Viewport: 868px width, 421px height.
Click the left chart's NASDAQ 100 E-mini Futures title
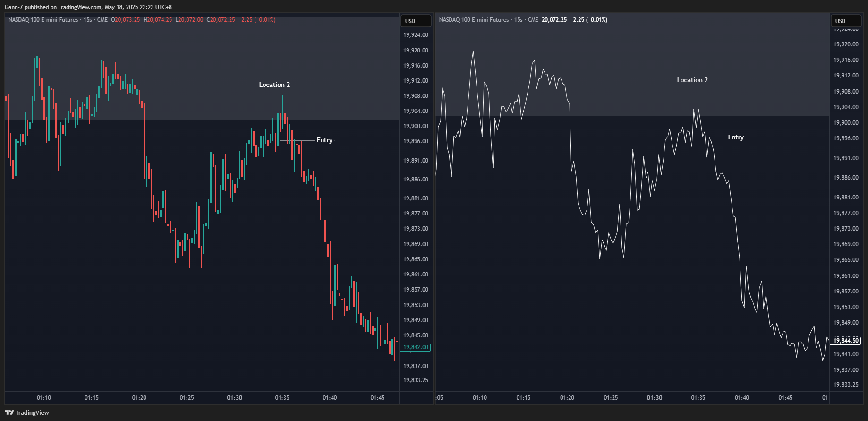[43, 20]
